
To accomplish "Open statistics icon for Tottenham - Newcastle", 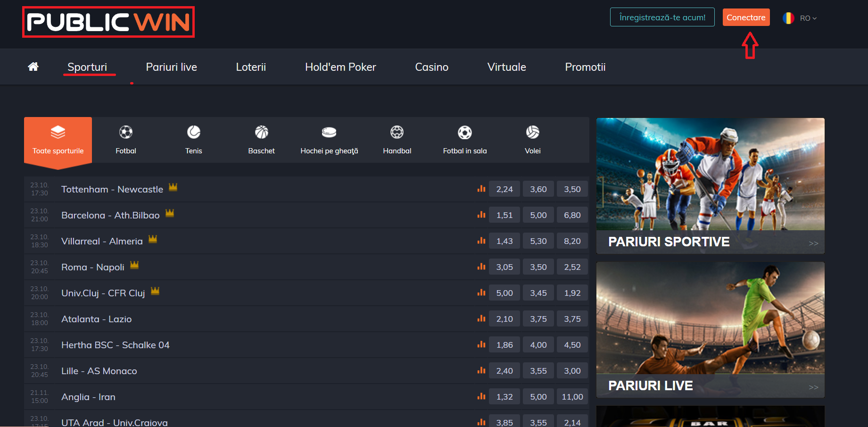I will click(481, 189).
